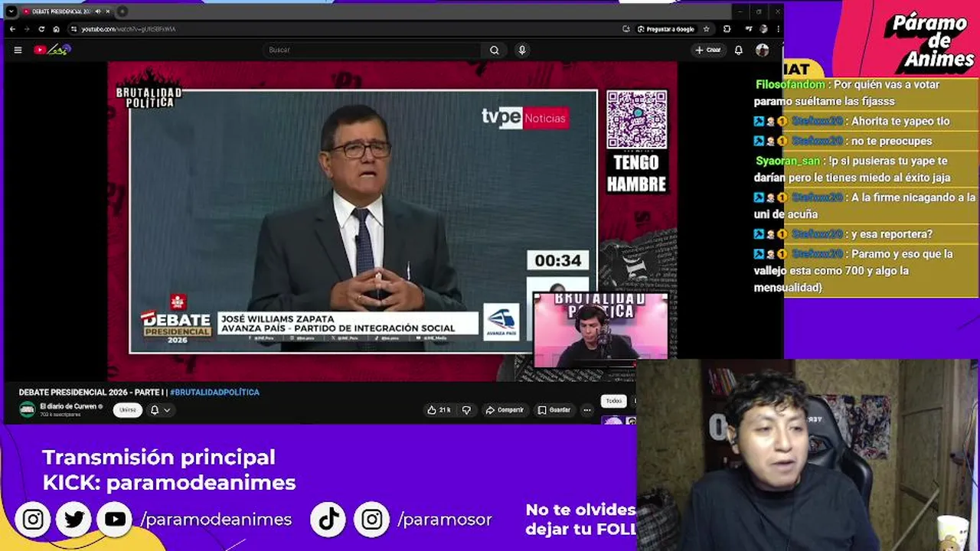The width and height of the screenshot is (980, 551).
Task: Click the 'Ahorita te yapeo tio' chat message
Action: click(900, 121)
